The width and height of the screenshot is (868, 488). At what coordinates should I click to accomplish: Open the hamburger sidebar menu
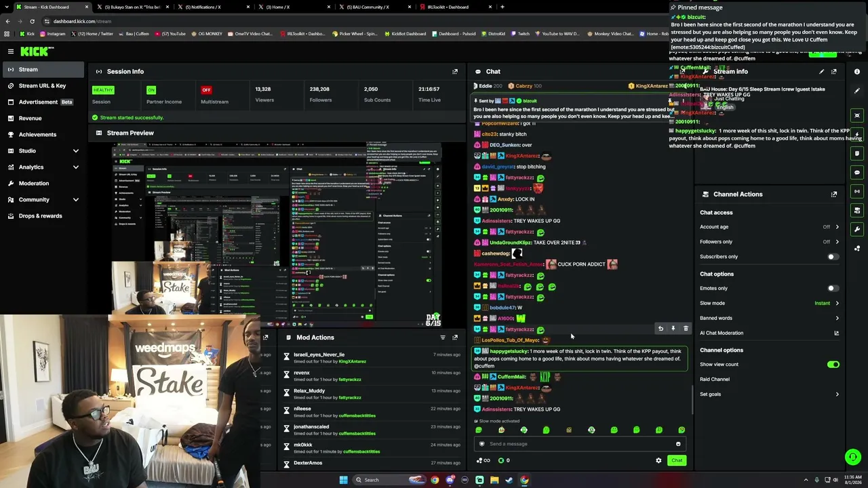click(x=11, y=52)
